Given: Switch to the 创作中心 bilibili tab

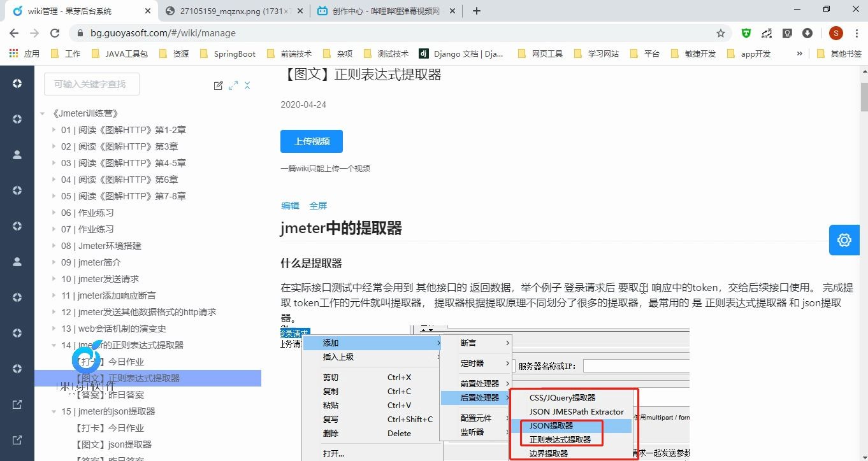Looking at the screenshot, I should coord(387,11).
